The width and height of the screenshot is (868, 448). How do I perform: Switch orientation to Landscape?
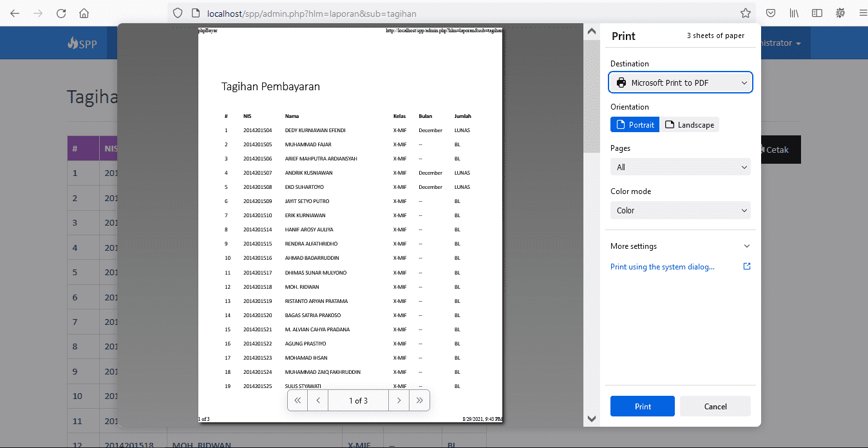(x=689, y=124)
